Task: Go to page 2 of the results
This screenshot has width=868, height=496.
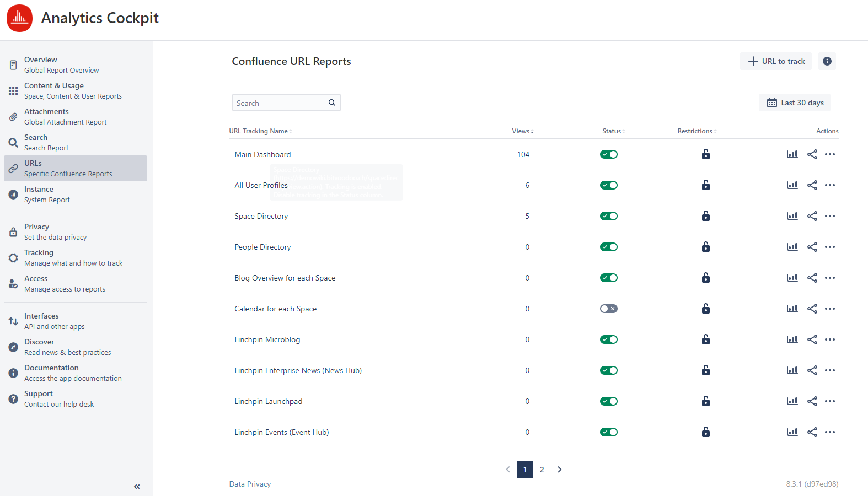Action: click(542, 470)
